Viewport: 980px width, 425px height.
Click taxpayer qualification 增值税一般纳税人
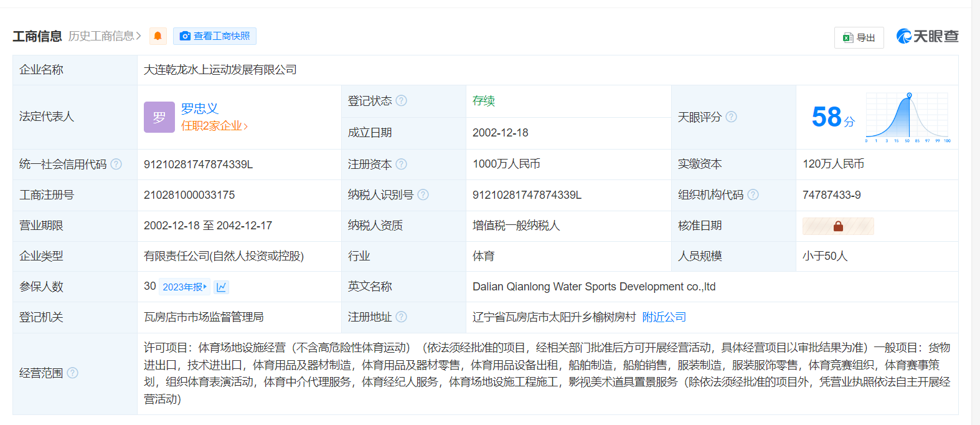click(x=516, y=226)
